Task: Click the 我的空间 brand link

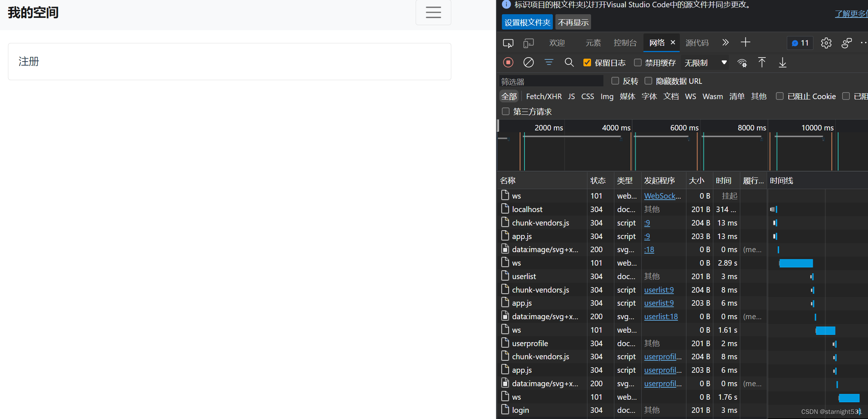Action: pos(33,12)
